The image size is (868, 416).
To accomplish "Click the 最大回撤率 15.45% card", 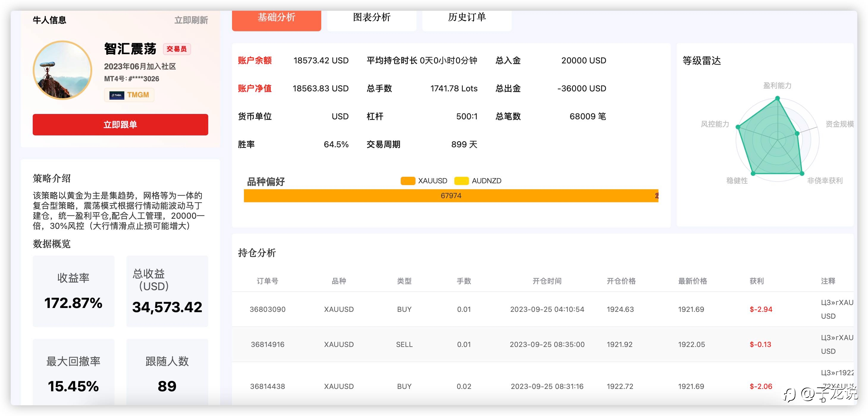I will (x=73, y=373).
